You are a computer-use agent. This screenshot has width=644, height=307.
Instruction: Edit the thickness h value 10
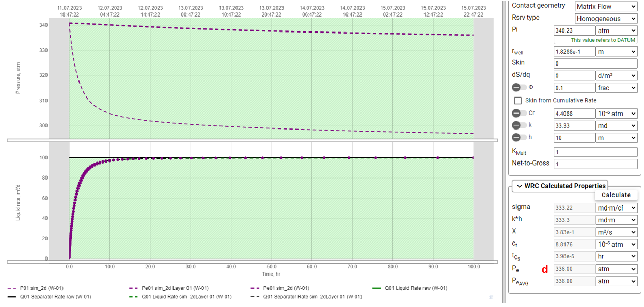(575, 138)
